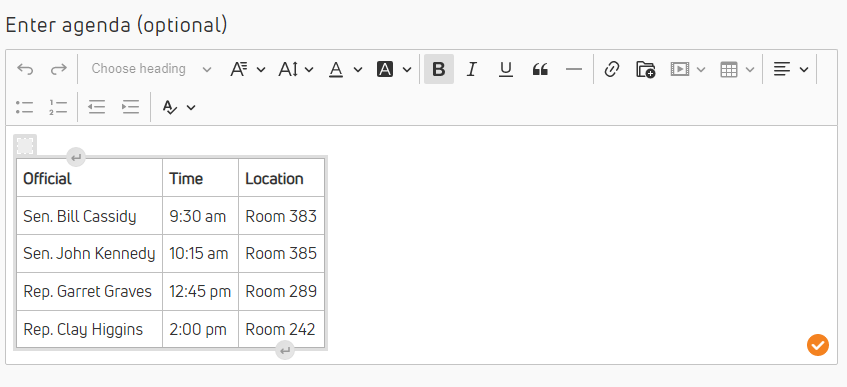Click the Official header cell
847x387 pixels.
point(89,178)
